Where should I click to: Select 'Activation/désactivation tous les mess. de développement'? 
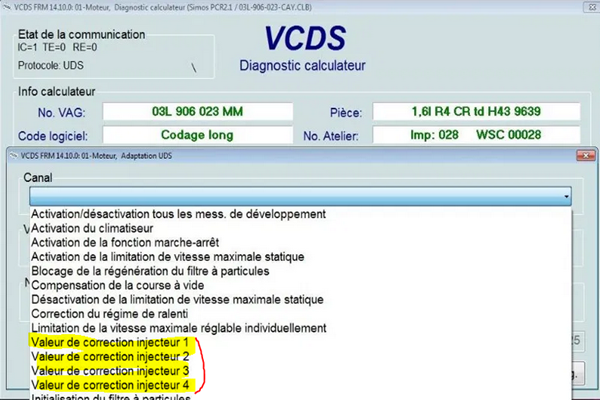tap(301, 214)
